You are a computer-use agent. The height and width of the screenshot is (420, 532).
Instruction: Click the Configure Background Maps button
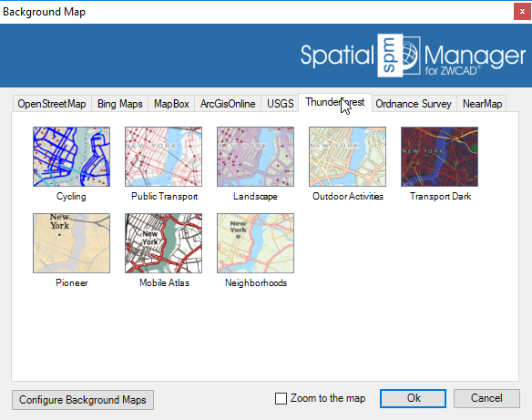point(83,400)
